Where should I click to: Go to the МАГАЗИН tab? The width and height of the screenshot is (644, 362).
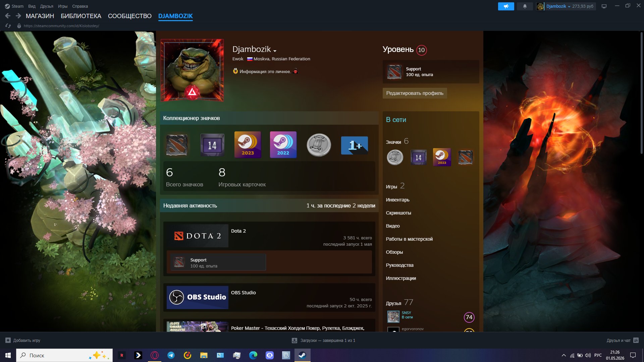click(x=40, y=16)
